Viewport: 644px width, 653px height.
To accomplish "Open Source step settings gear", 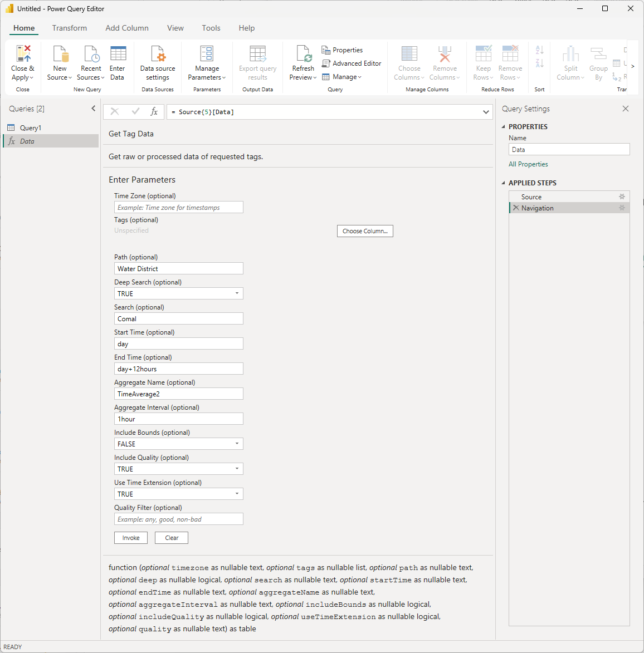I will tap(622, 197).
